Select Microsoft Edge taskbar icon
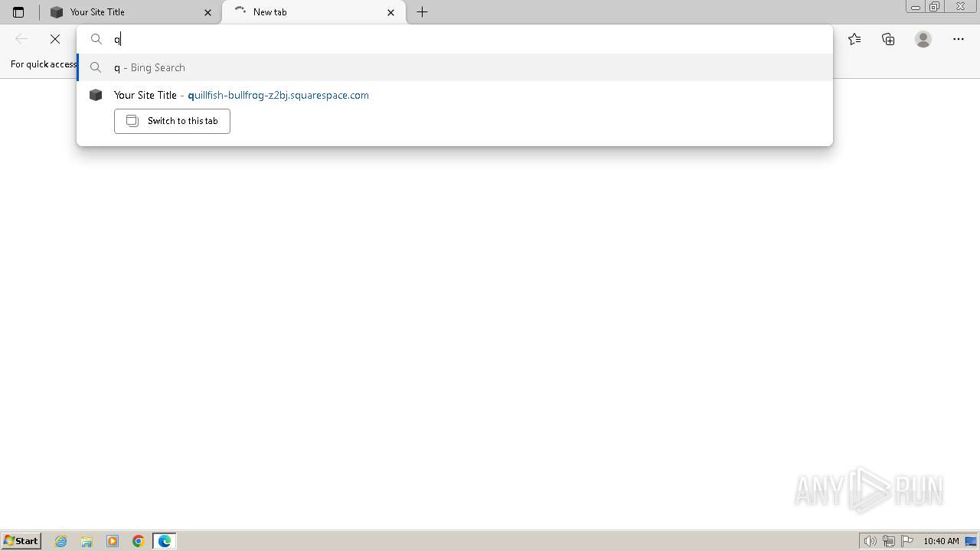This screenshot has height=551, width=980. (x=165, y=541)
